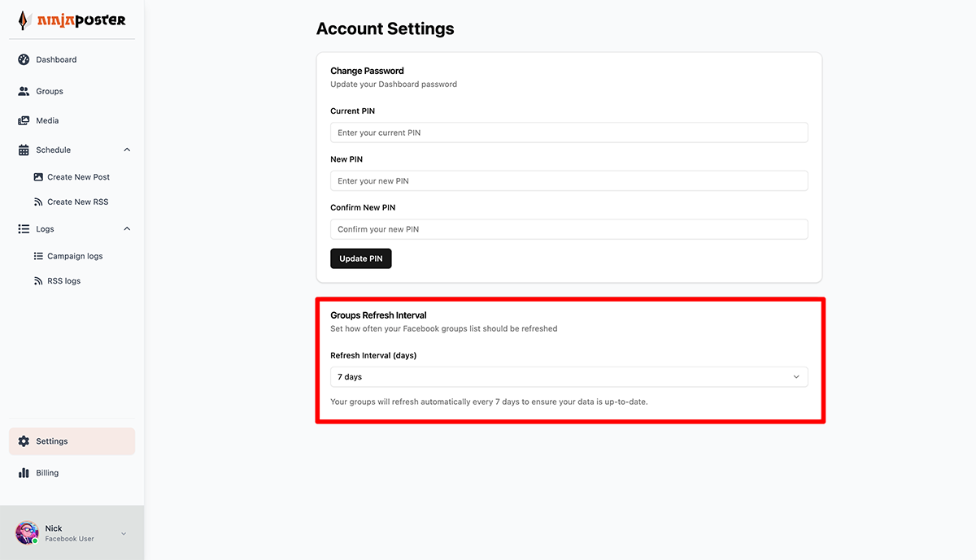
Task: Click the RSS logs feed icon
Action: pyautogui.click(x=38, y=281)
